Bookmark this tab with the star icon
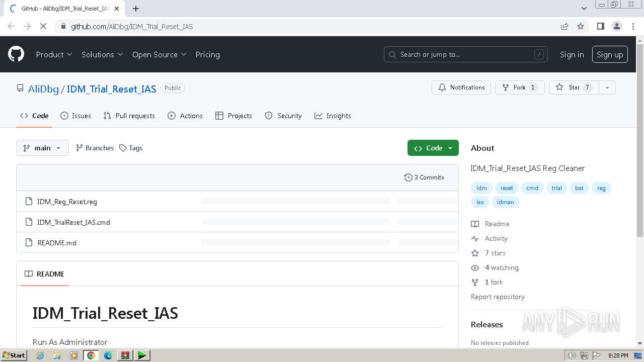644x362 pixels. pos(581,26)
